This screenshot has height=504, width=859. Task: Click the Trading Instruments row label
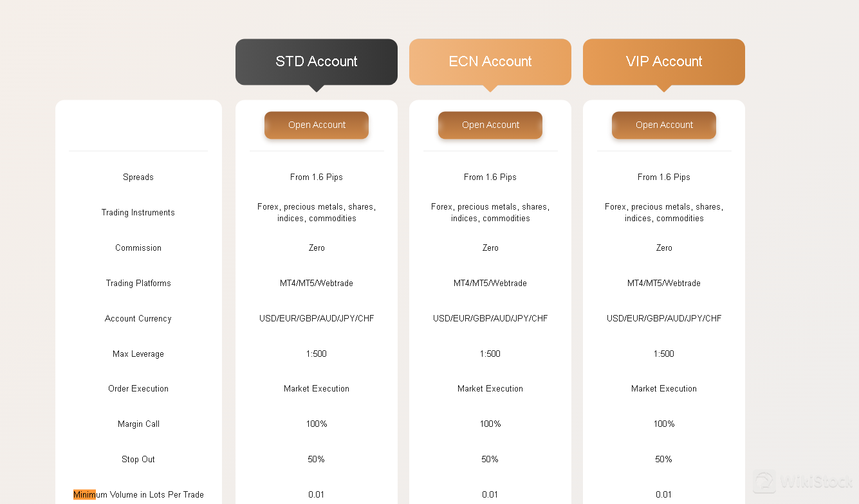[x=138, y=212]
